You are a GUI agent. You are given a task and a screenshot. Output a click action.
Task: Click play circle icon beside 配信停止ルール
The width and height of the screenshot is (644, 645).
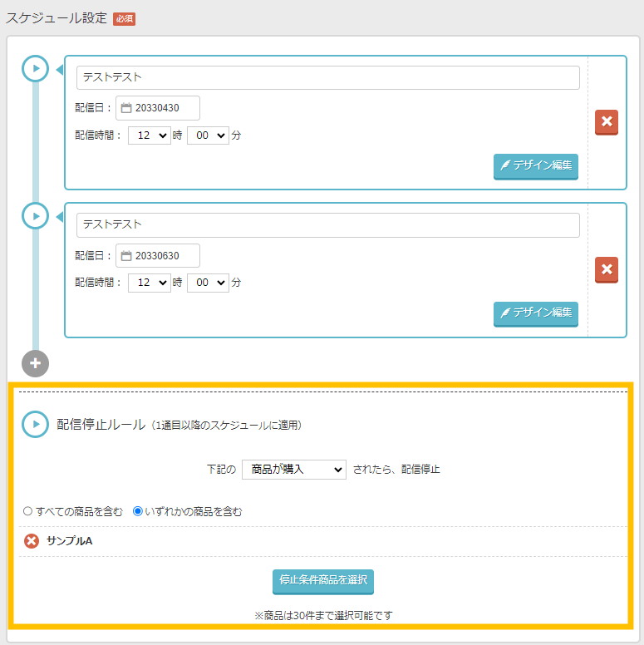coord(35,424)
